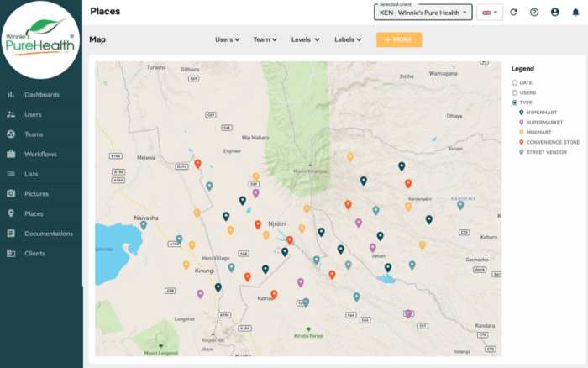Open the language flag dropdown
Viewport: 588px width, 368px height.
490,13
